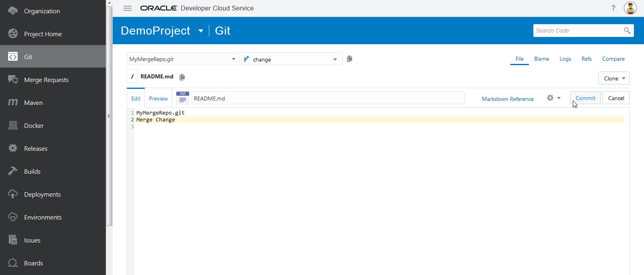Image resolution: width=644 pixels, height=275 pixels.
Task: Click the README.md breadcrumb label
Action: [x=157, y=76]
